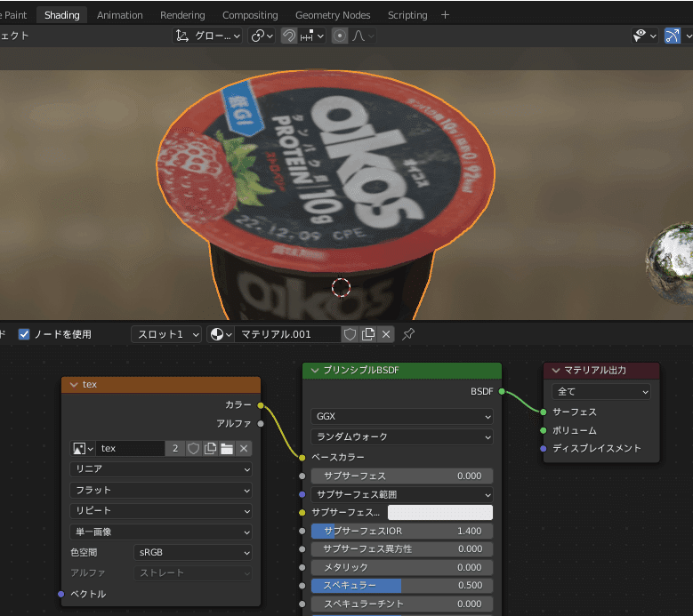
Task: Open the sRGB color space dropdown
Action: [x=193, y=552]
